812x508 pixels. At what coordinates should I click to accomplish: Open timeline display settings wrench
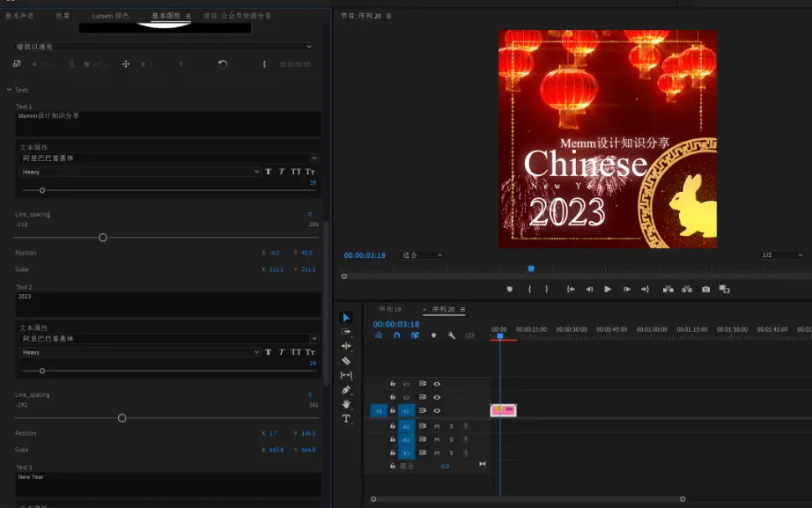(452, 335)
